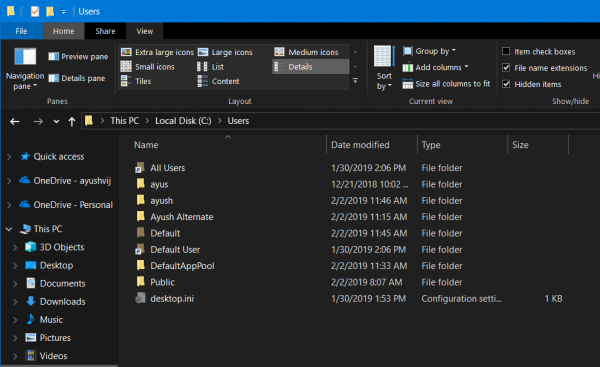Select the Ayush Alternate folder
600x367 pixels.
click(x=181, y=217)
